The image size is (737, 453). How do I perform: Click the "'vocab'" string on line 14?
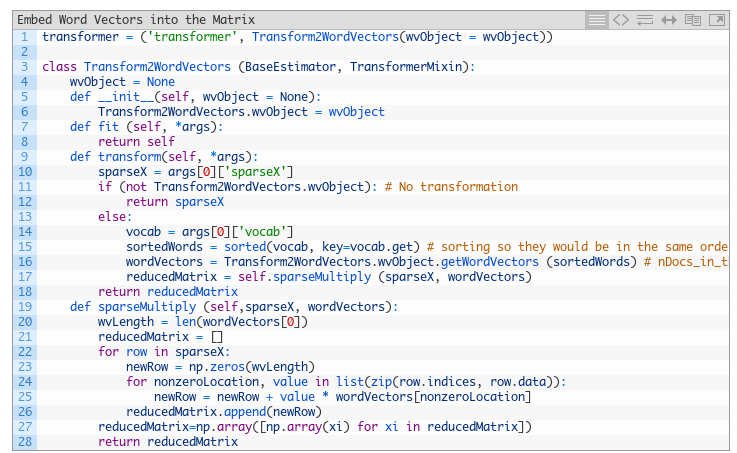(262, 232)
